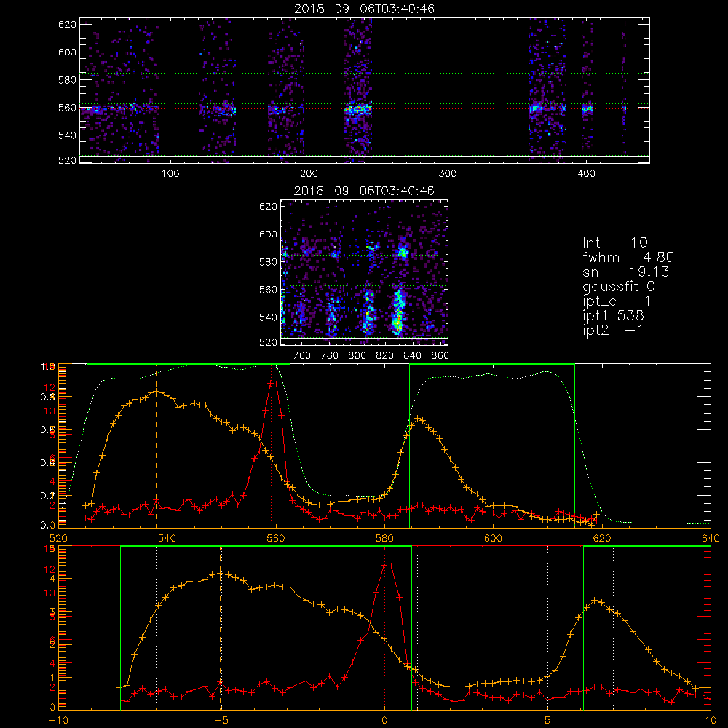Click the red peak near 560 in third plot
Screen dimensions: 728x728
click(273, 383)
